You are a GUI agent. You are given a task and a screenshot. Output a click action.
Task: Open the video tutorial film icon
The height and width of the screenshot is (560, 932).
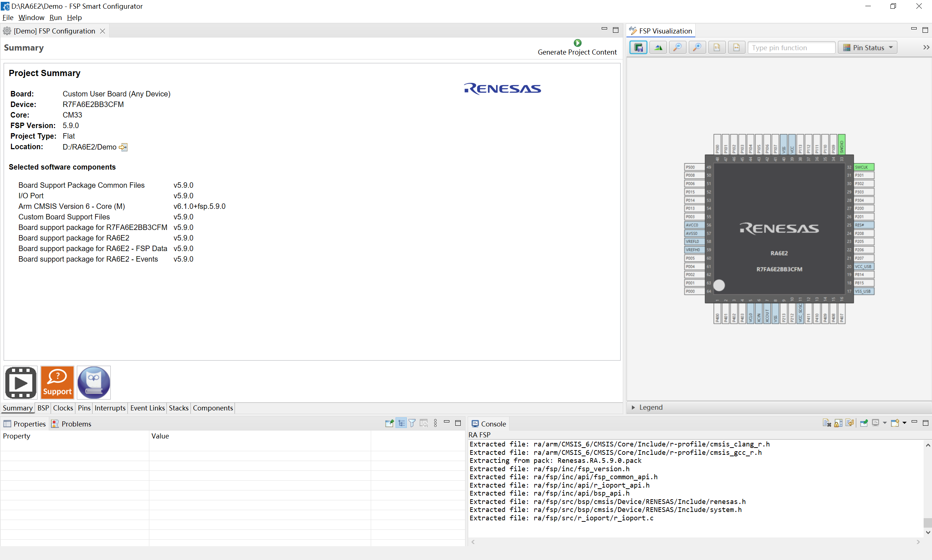coord(21,382)
